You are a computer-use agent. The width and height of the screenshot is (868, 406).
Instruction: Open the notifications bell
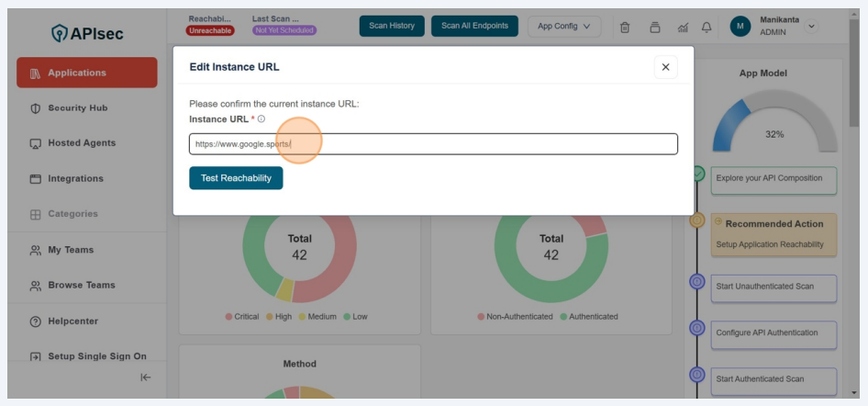[x=707, y=27]
